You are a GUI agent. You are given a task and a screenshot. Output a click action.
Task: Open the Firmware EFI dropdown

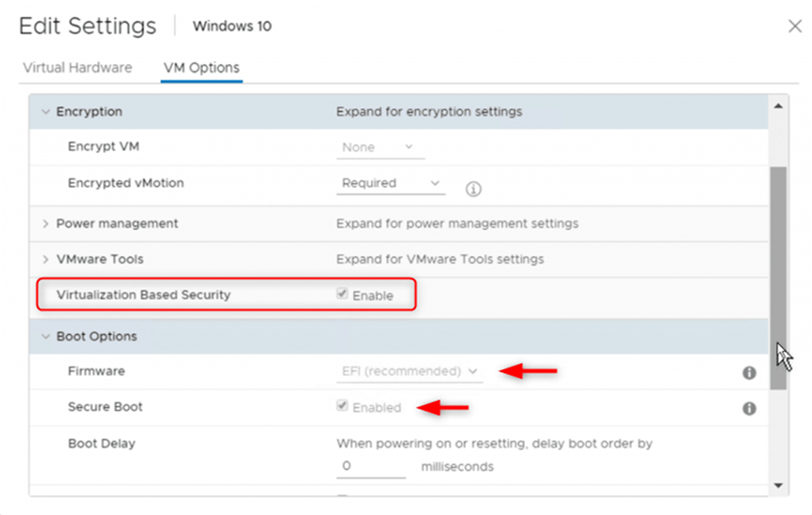410,371
